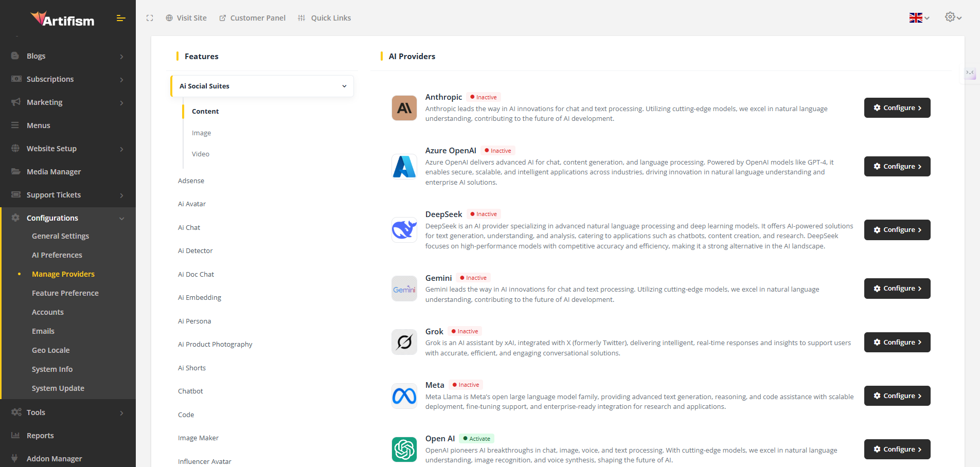Image resolution: width=980 pixels, height=467 pixels.
Task: Configure the Gemini provider
Action: coord(897,289)
